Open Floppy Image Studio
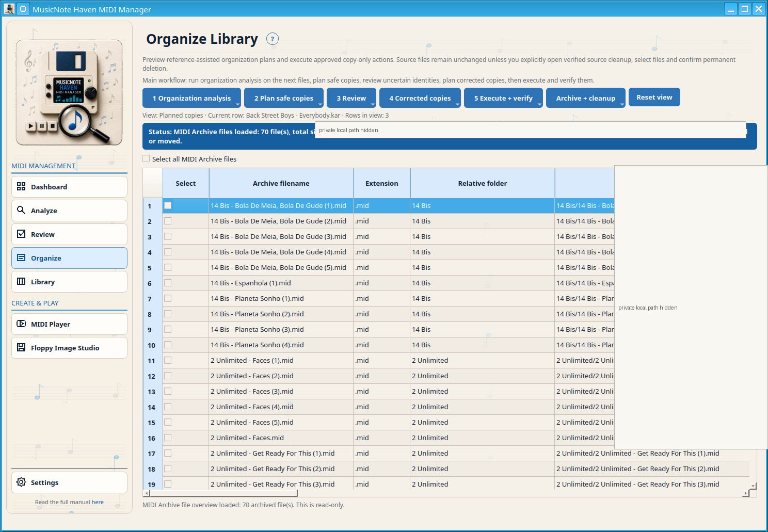The image size is (768, 532). click(69, 348)
